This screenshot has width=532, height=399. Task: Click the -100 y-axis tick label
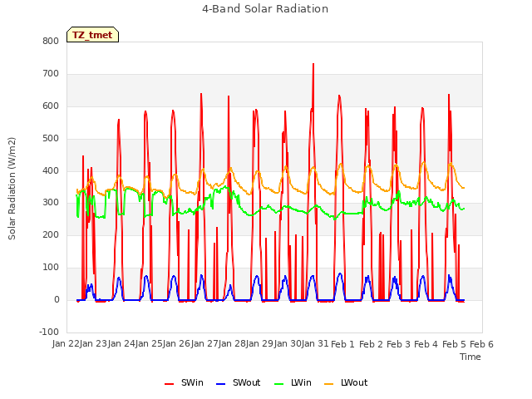coord(49,332)
